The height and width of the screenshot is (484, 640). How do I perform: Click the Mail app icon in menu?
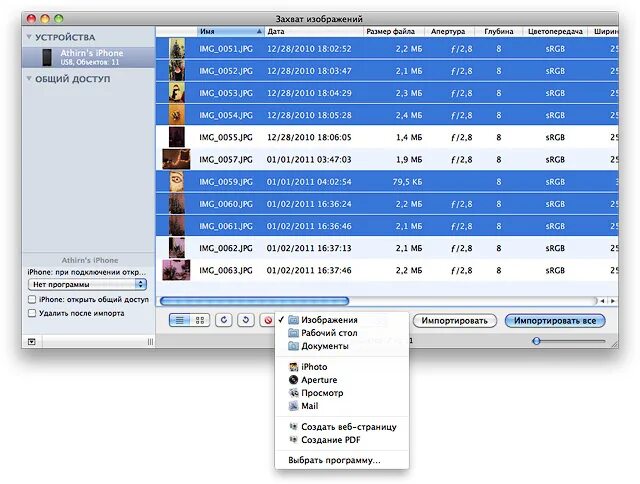click(293, 406)
